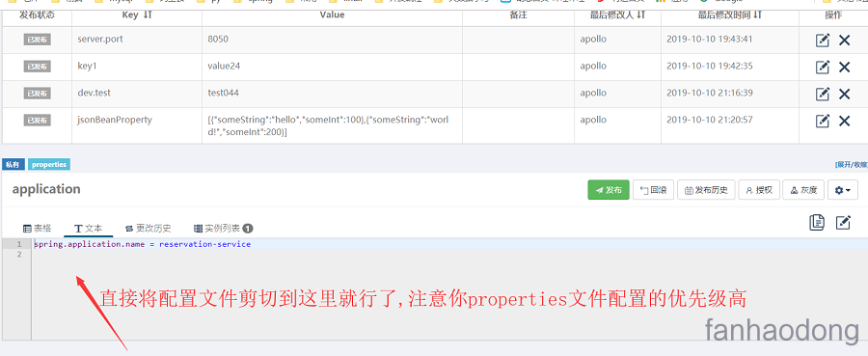
Task: Click the jsonBeanProperty key cell
Action: pyautogui.click(x=137, y=126)
